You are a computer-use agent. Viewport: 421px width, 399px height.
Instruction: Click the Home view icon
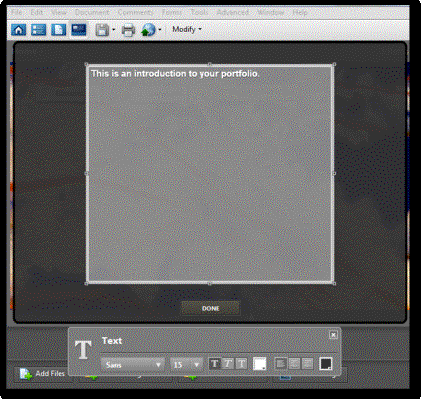[x=18, y=30]
